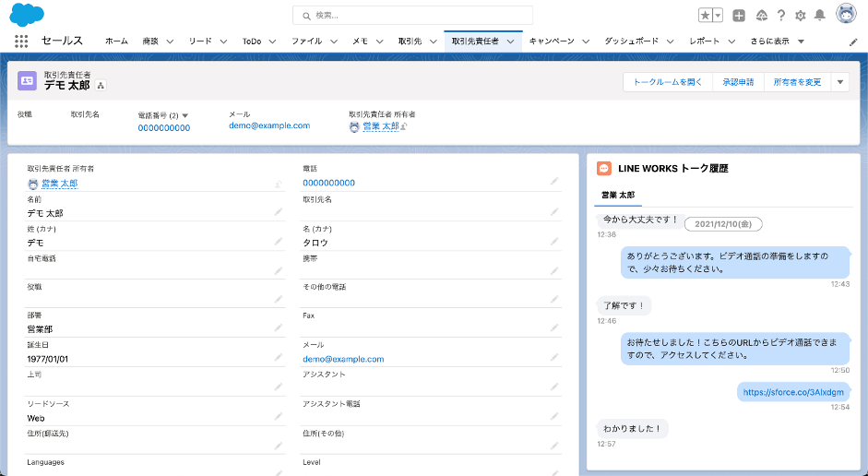Viewport: 868px width, 476px height.
Task: Open more actions dropdown beside 所有者を変更
Action: point(839,82)
